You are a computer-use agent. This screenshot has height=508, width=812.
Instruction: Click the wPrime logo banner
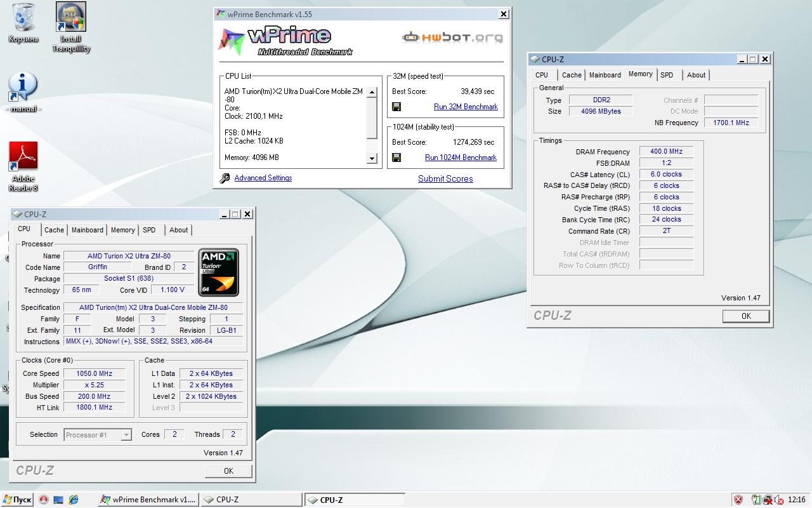pos(285,41)
